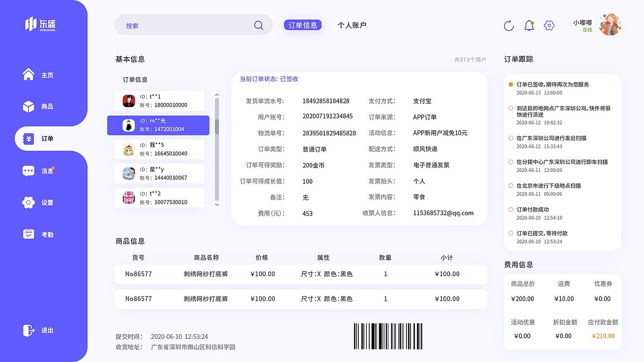This screenshot has height=362, width=644.
Task: Click the 小计 column header
Action: pos(447,257)
